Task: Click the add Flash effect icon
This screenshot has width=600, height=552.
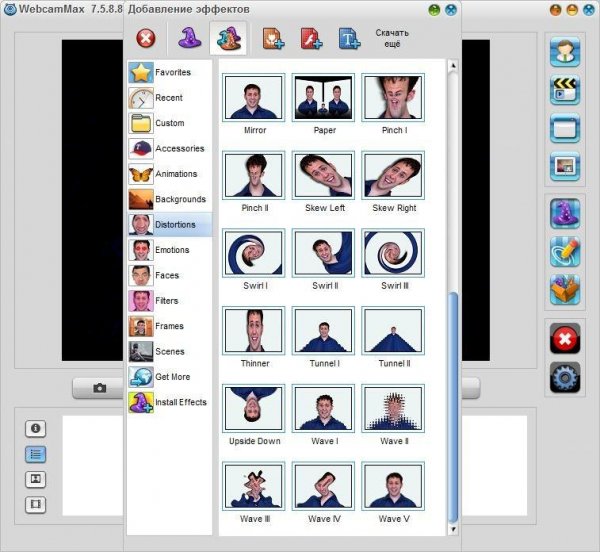Action: pos(311,38)
